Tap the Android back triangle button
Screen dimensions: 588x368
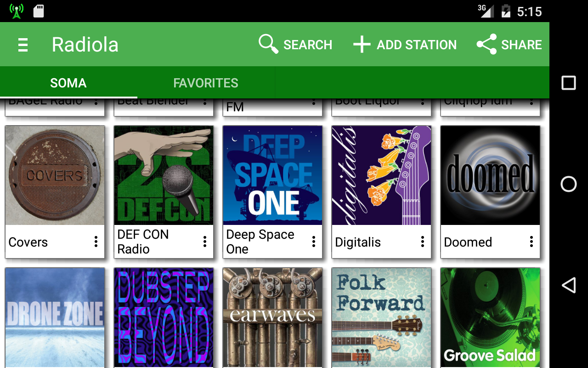coord(569,285)
